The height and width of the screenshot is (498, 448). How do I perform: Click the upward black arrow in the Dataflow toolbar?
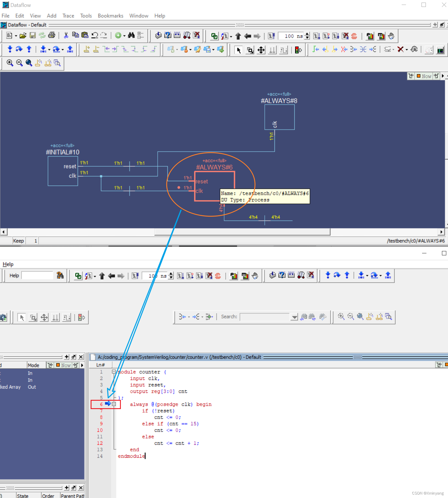pos(238,36)
